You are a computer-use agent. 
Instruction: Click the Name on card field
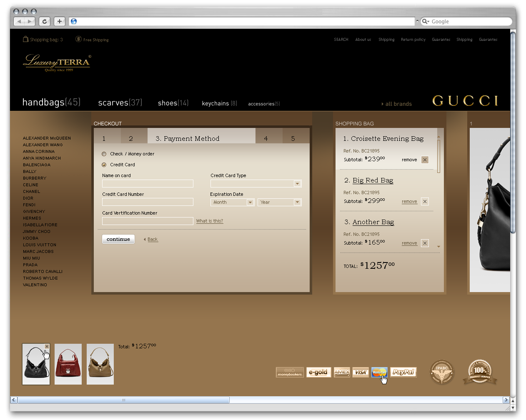point(148,184)
